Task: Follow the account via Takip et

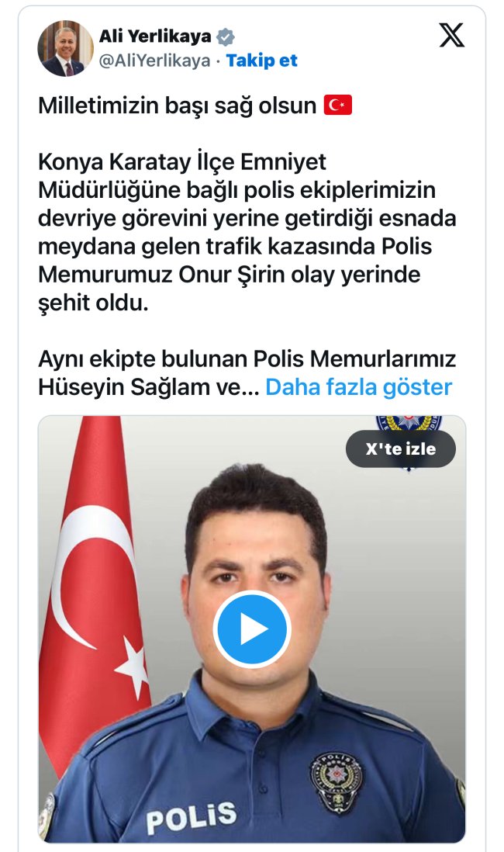Action: tap(262, 61)
